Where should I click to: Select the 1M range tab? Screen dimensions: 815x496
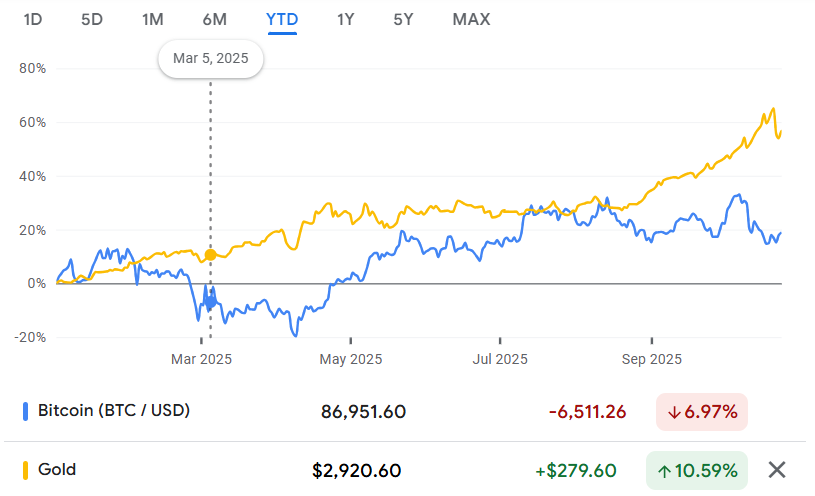(153, 19)
